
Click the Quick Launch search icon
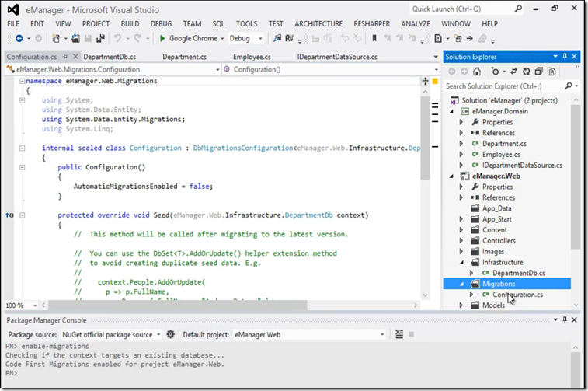click(518, 9)
